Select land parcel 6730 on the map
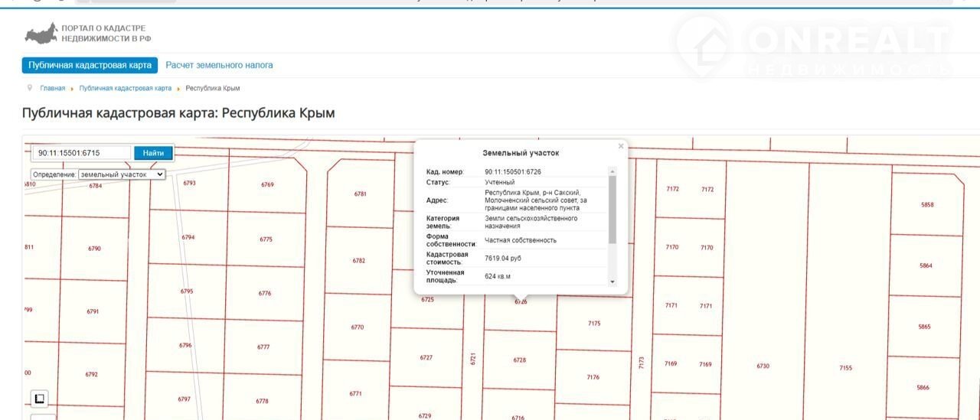 pyautogui.click(x=763, y=366)
